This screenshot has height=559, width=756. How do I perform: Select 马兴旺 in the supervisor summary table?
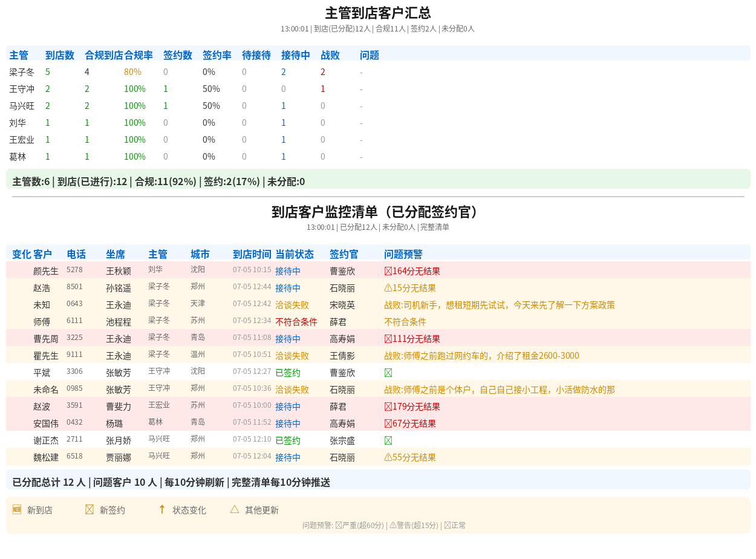(x=22, y=106)
